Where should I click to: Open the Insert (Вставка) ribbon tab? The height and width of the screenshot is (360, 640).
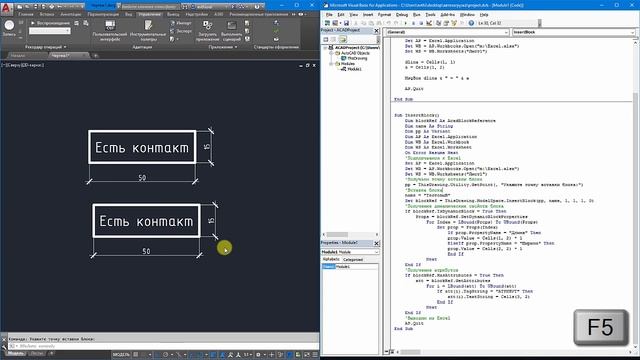point(47,14)
